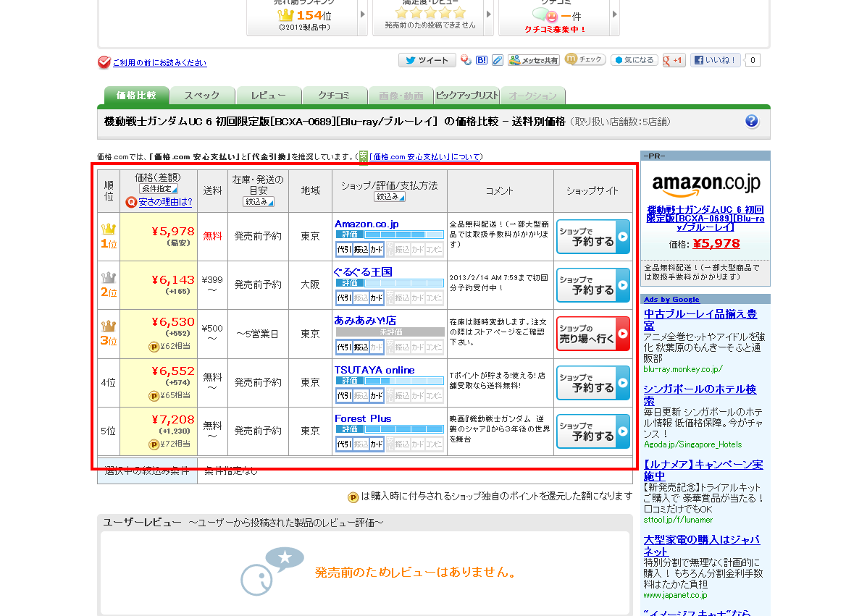Open シンガポールのホテル検索 ad link

(700, 395)
